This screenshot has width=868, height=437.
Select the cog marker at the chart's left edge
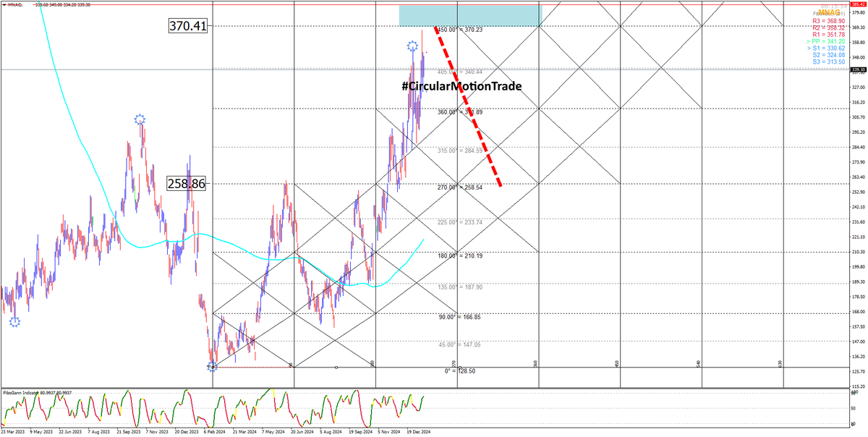coord(14,321)
